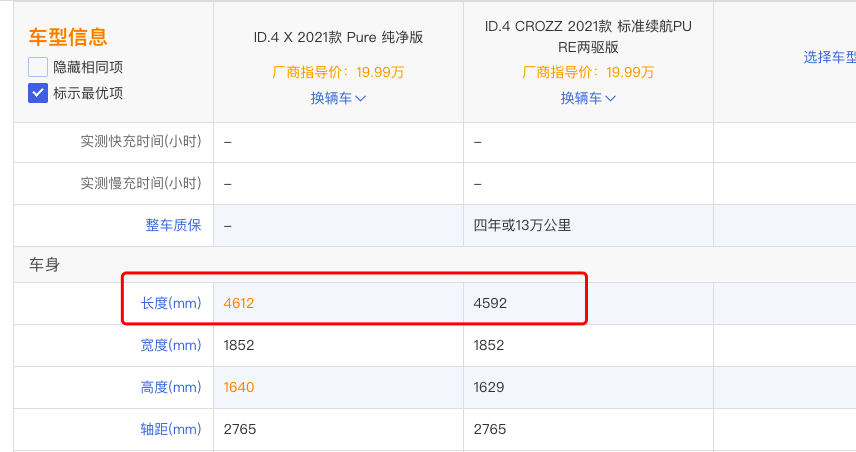The image size is (856, 452).
Task: Click the ID.4 X 2021款 Pure 纯净版 title
Action: [338, 37]
